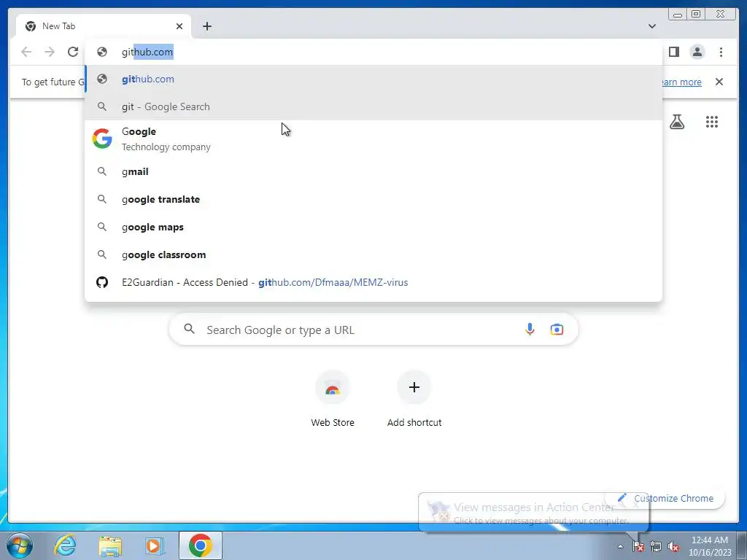The height and width of the screenshot is (560, 747).
Task: Open Windows Explorer from taskbar
Action: 110,545
